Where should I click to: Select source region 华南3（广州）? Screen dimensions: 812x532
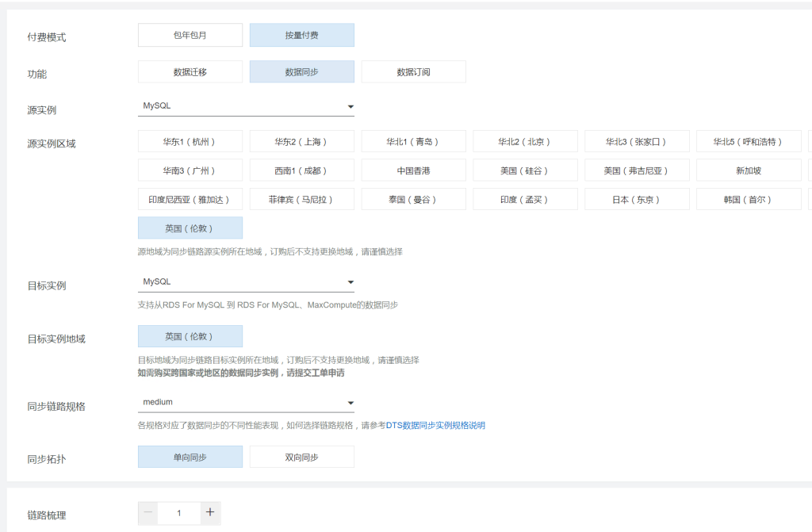[190, 170]
